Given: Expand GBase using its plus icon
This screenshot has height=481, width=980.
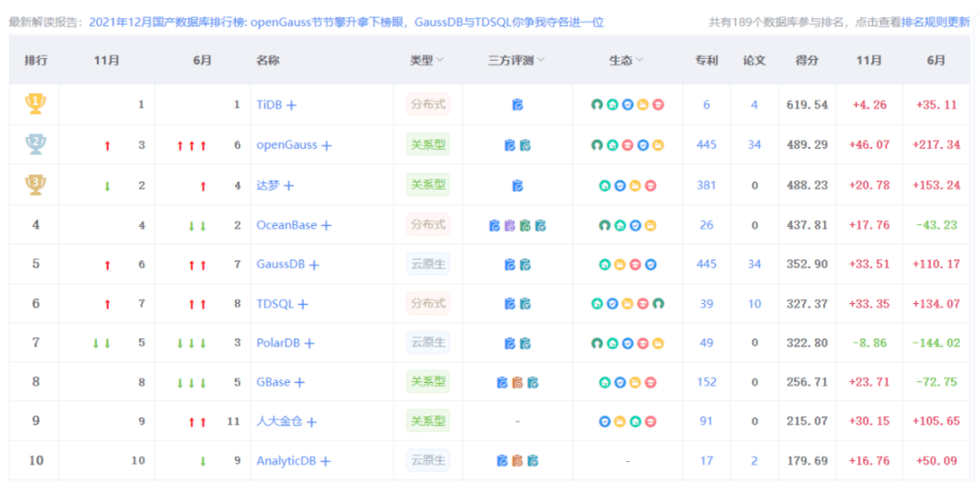Looking at the screenshot, I should tap(299, 382).
